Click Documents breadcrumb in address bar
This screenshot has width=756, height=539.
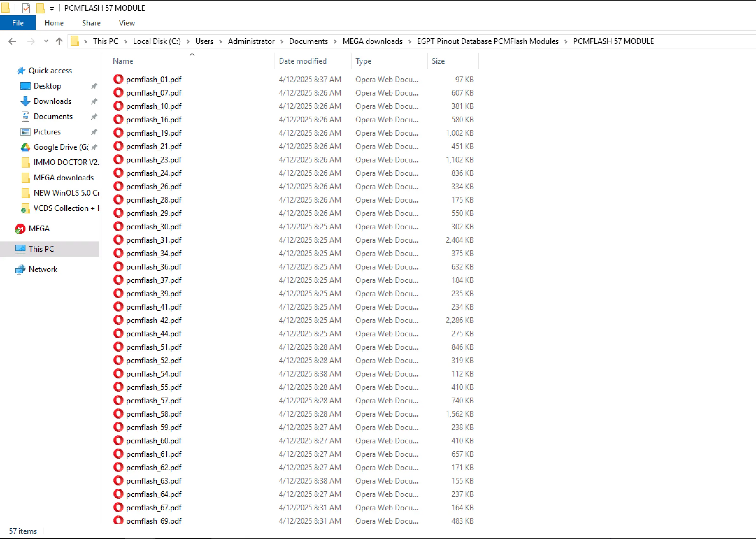pos(308,41)
